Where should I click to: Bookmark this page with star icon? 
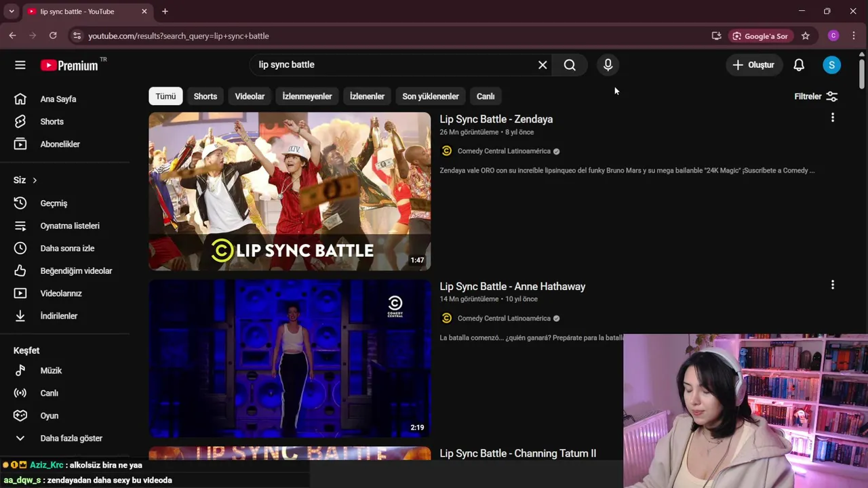[x=806, y=36]
